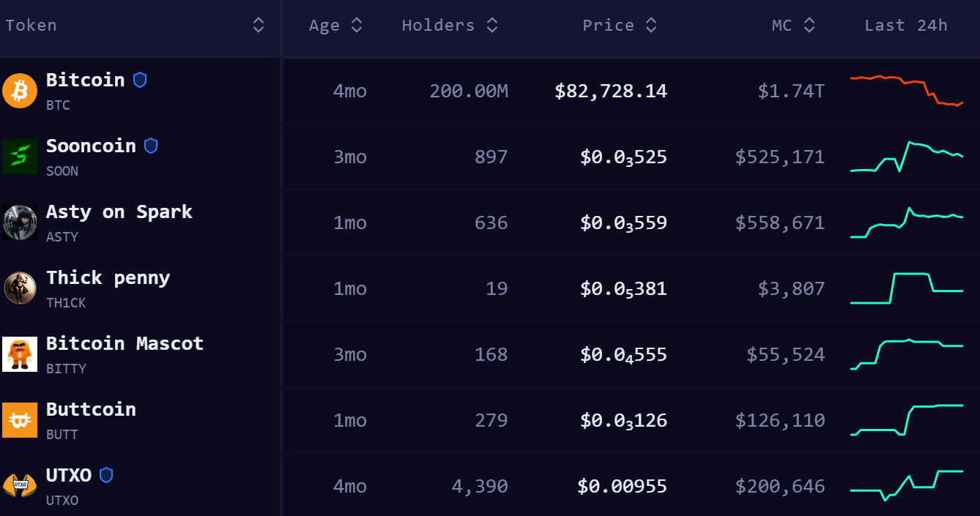Click the Buttcoin orange logo icon
Viewport: 980px width, 516px height.
(20, 420)
